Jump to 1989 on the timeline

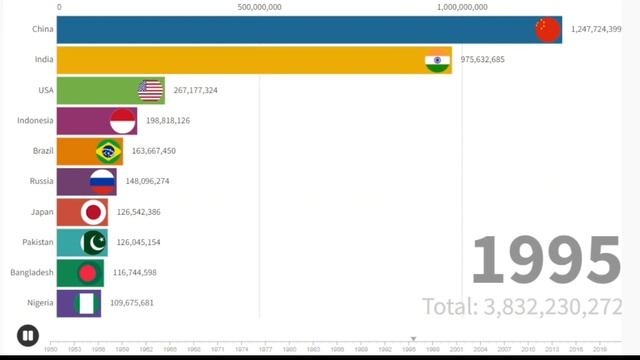point(361,349)
